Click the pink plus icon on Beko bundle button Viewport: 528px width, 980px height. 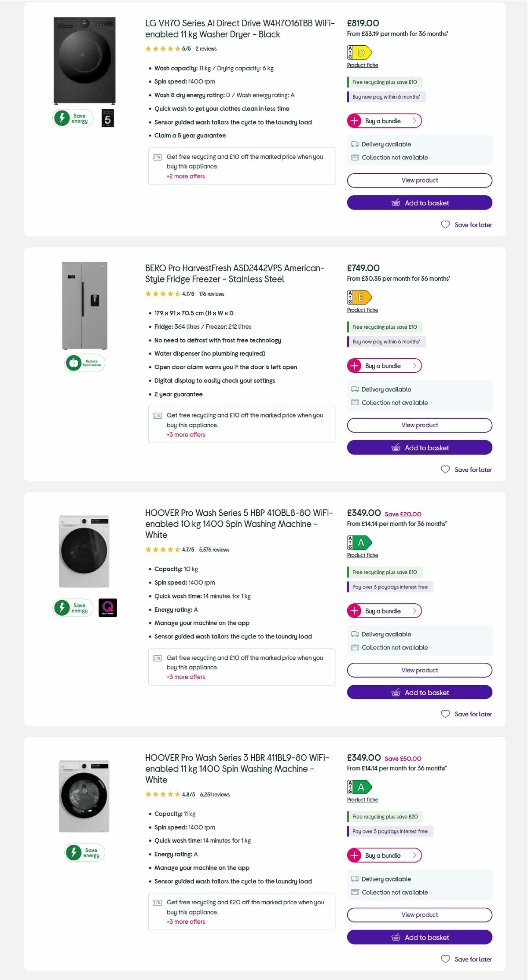(355, 366)
